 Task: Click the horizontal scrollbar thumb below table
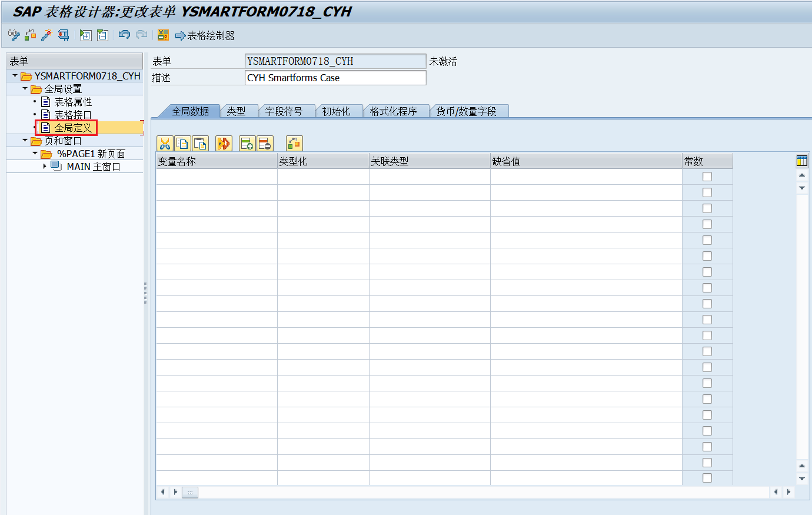click(x=190, y=492)
